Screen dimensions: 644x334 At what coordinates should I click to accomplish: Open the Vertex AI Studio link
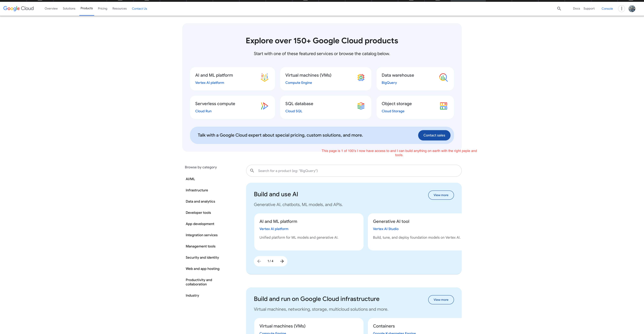pyautogui.click(x=386, y=229)
